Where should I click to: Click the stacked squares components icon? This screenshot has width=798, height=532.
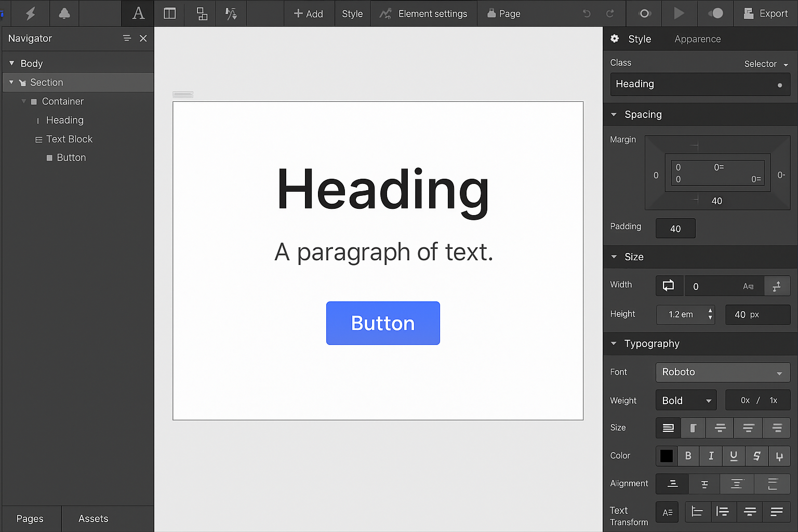pyautogui.click(x=202, y=14)
